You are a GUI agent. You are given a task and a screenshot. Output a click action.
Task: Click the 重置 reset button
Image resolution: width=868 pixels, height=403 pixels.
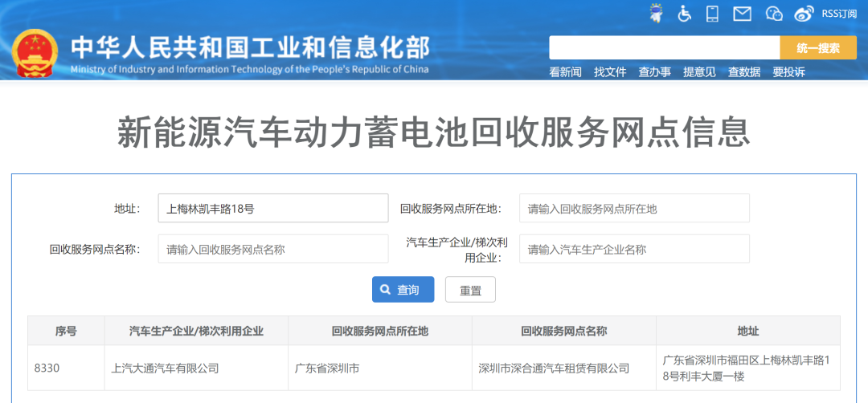click(x=470, y=290)
